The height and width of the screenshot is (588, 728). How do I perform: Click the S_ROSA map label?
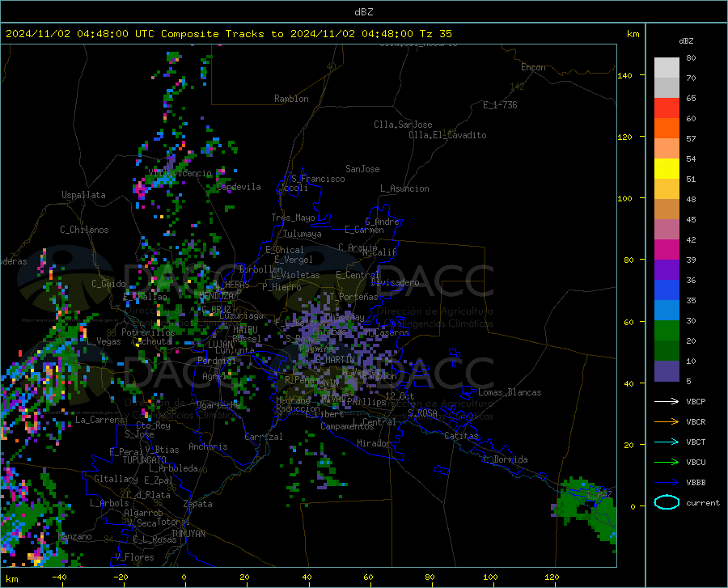[x=422, y=412]
